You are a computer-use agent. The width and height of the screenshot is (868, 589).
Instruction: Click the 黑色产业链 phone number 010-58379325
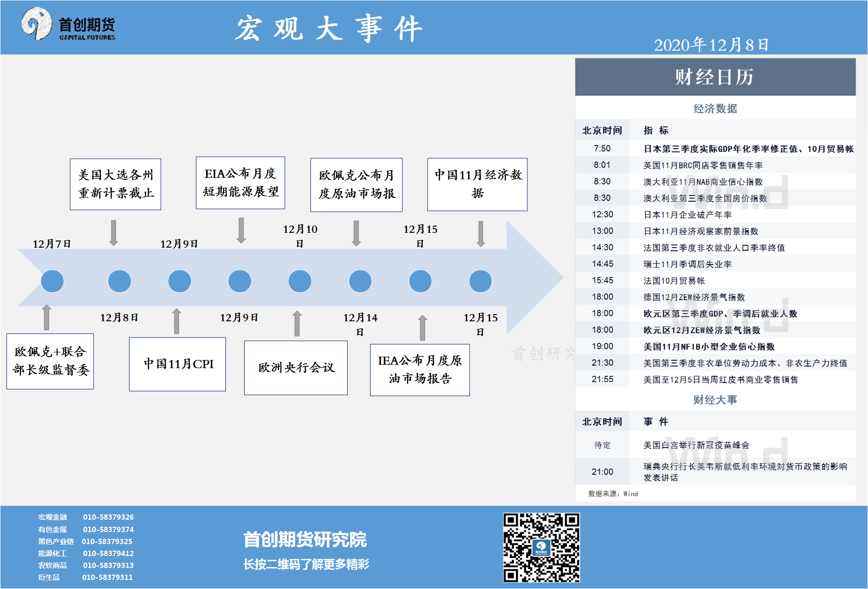point(107,542)
